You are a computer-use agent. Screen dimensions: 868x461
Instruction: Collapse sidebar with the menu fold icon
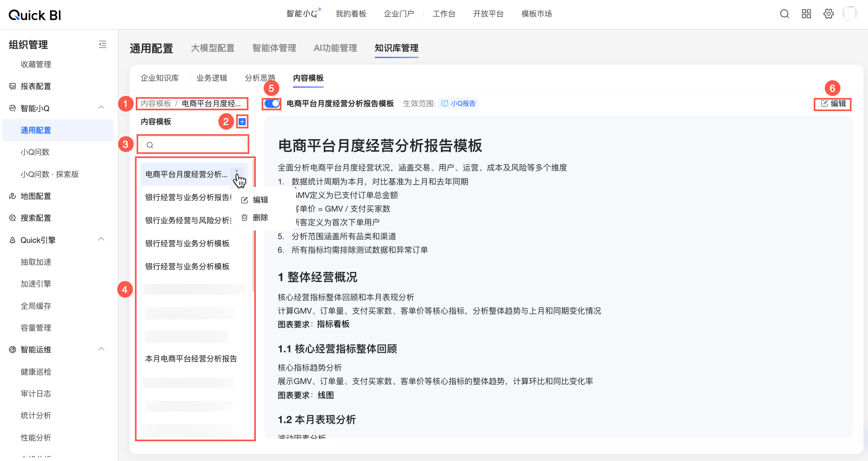tap(103, 44)
